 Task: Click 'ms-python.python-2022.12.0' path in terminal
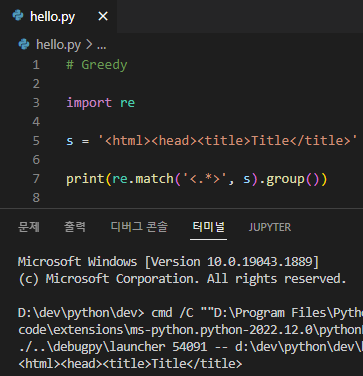[222, 330]
